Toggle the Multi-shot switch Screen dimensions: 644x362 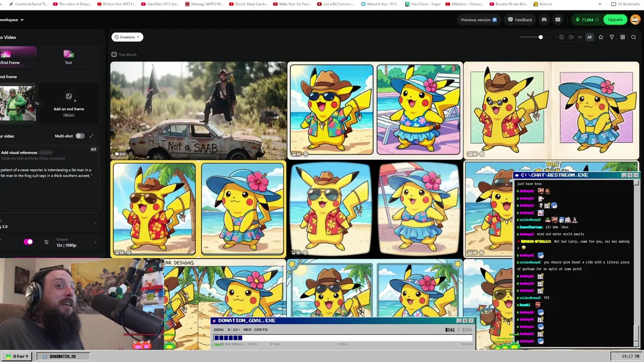(80, 136)
